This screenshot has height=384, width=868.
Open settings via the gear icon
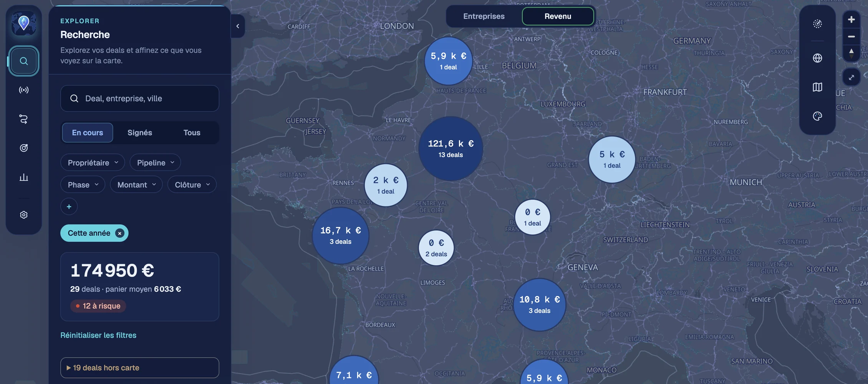pos(24,214)
